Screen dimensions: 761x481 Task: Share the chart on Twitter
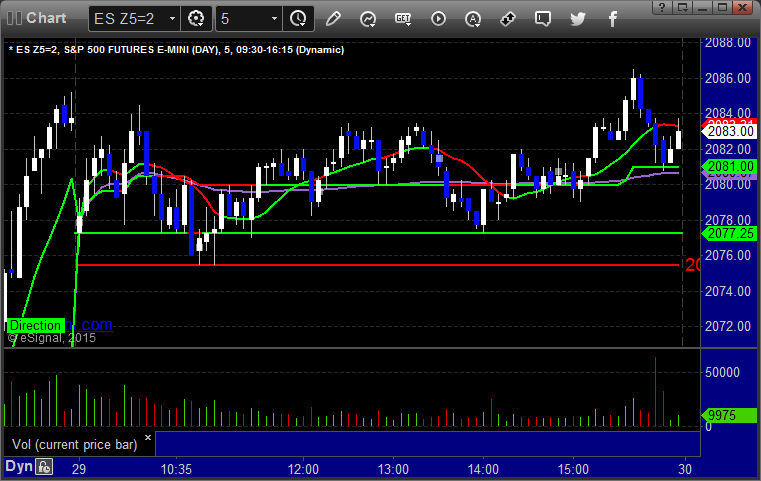coord(578,19)
